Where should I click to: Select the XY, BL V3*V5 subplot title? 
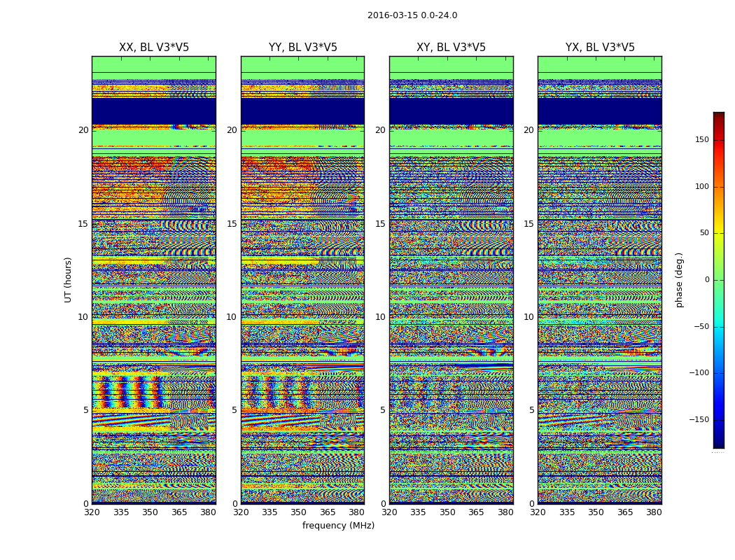pyautogui.click(x=451, y=48)
